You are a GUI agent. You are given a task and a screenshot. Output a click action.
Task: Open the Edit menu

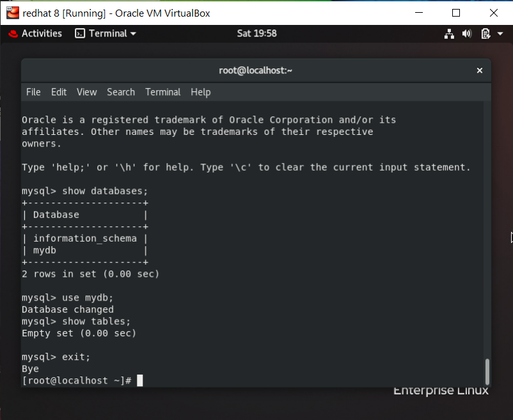pyautogui.click(x=59, y=92)
